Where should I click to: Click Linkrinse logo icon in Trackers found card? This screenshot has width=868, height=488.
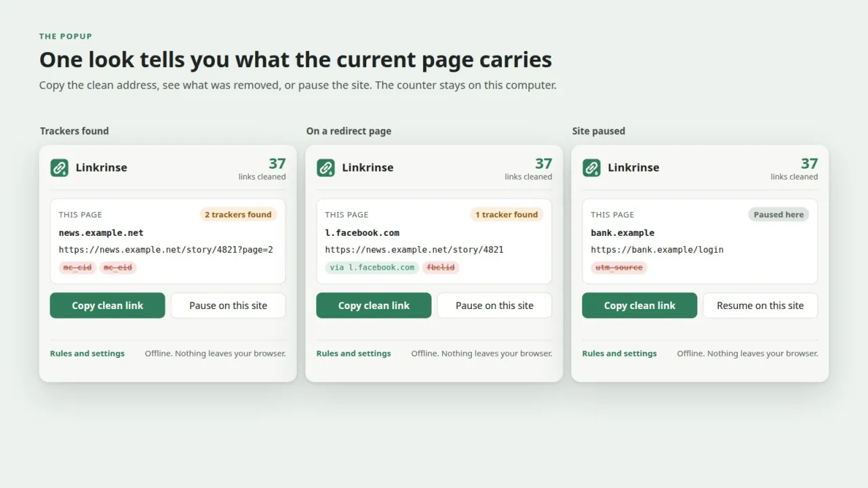click(x=59, y=167)
